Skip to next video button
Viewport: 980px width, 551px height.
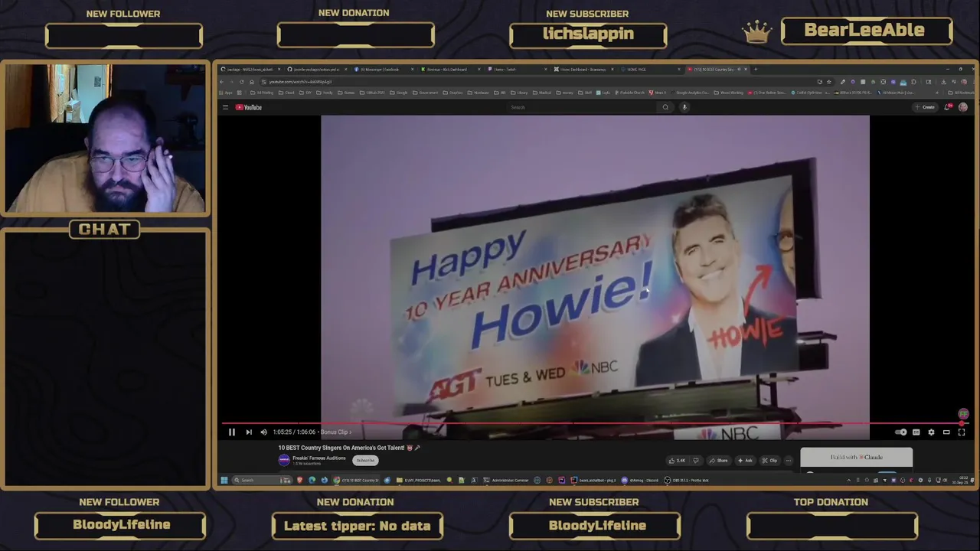[x=248, y=432]
